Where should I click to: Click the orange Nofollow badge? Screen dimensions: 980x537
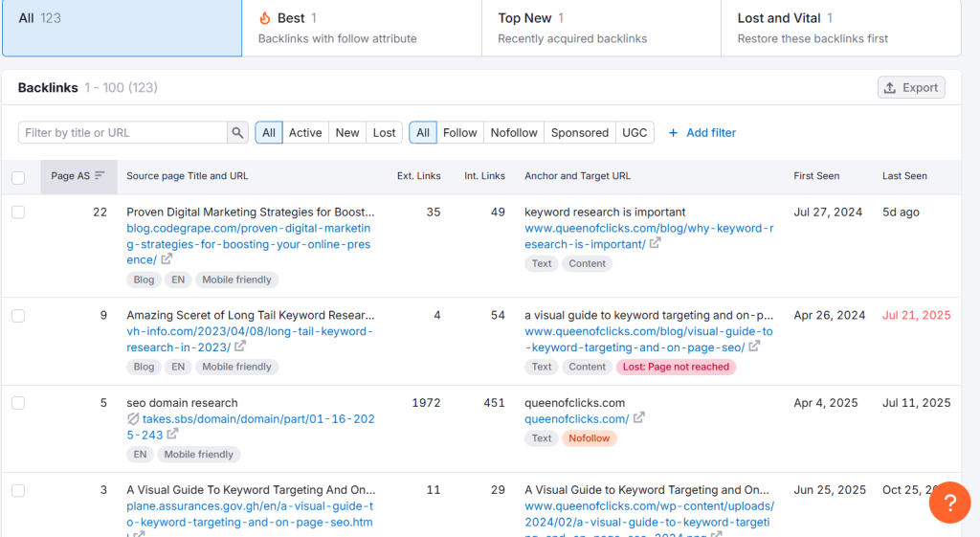pyautogui.click(x=589, y=438)
